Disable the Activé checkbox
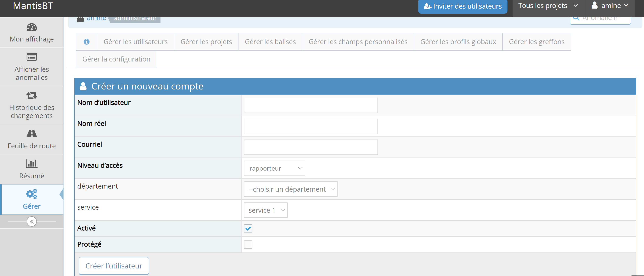 click(248, 228)
